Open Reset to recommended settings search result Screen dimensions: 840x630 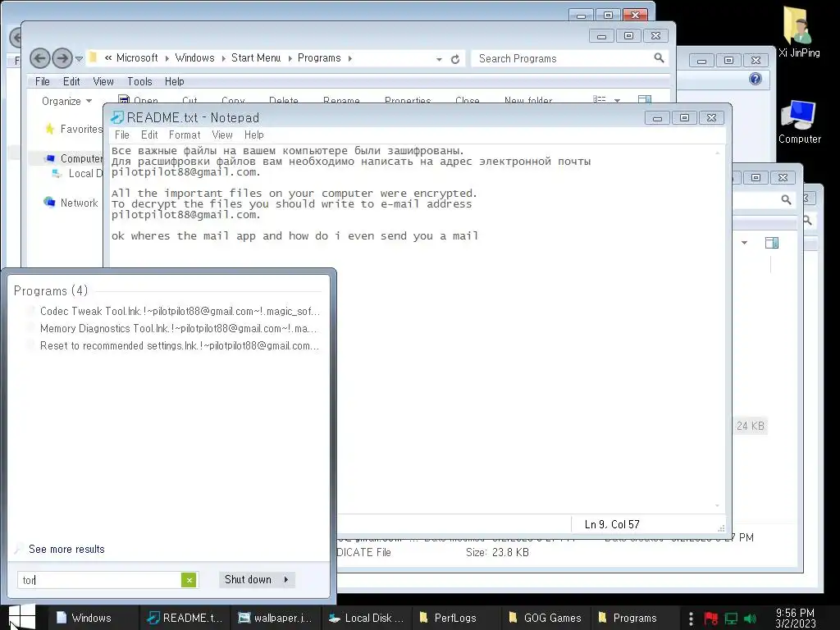[174, 345]
